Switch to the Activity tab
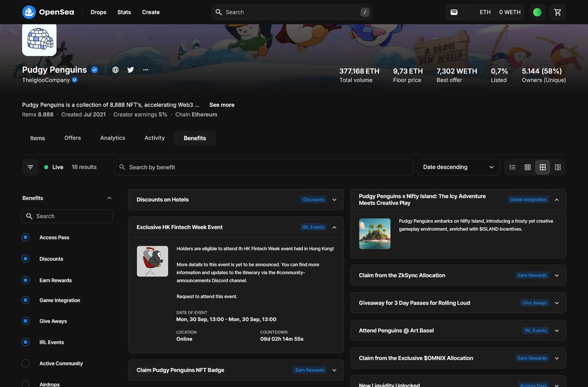This screenshot has height=387, width=588. tap(155, 138)
